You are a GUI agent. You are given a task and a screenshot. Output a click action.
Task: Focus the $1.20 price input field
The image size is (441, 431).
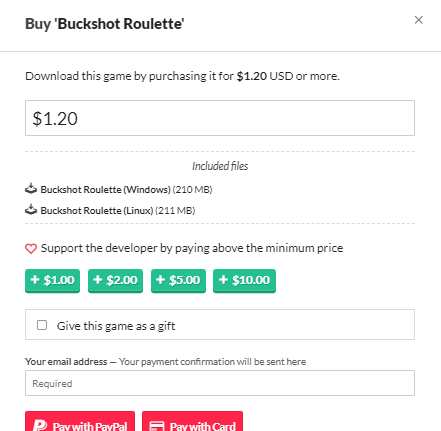tap(220, 118)
